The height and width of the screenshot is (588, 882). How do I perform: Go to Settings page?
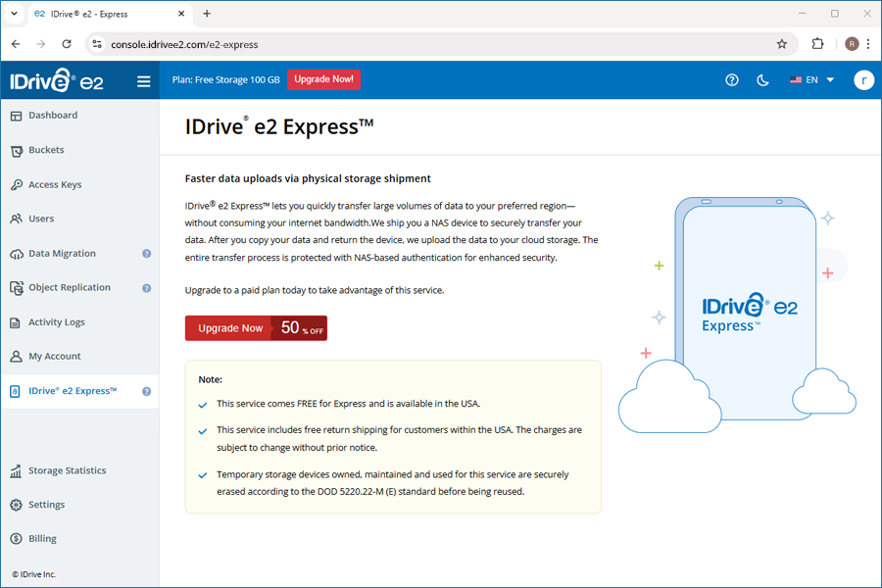[80, 505]
